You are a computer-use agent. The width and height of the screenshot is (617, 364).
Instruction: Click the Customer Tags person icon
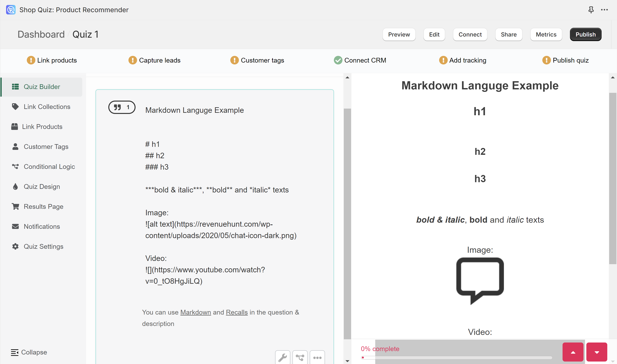point(15,146)
